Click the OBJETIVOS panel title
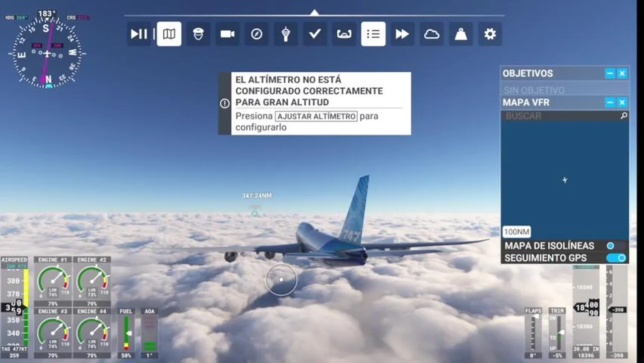 pos(528,73)
